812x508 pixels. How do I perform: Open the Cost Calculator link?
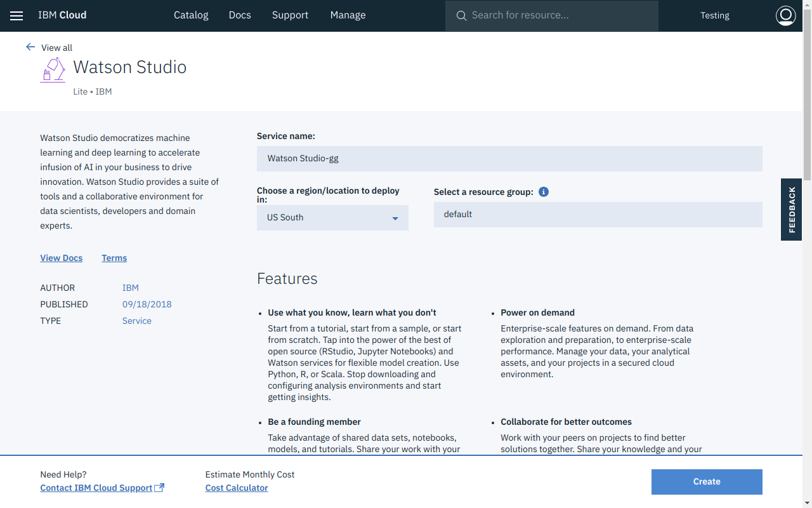coord(237,488)
